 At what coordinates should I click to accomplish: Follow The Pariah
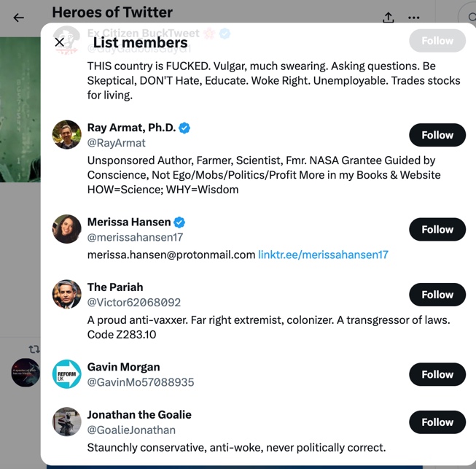(437, 295)
